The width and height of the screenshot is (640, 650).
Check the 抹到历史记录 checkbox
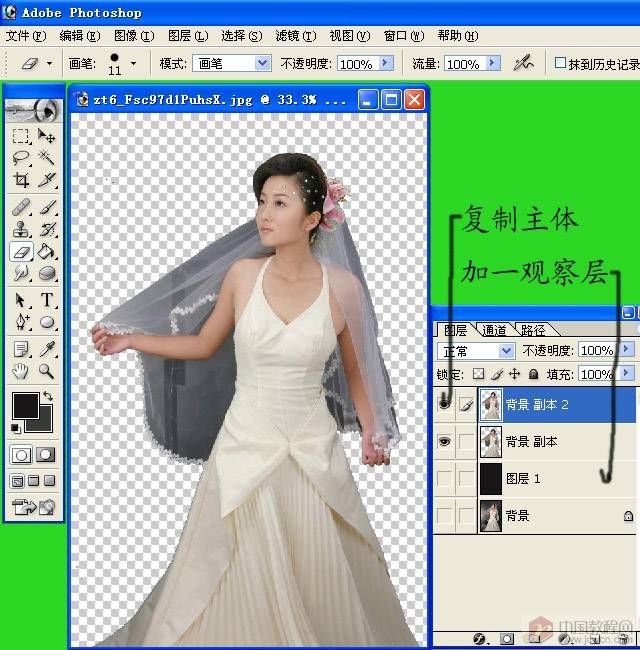point(560,63)
